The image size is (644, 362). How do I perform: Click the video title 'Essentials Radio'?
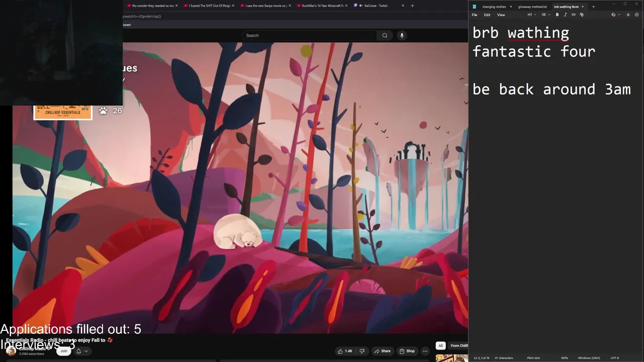59,340
